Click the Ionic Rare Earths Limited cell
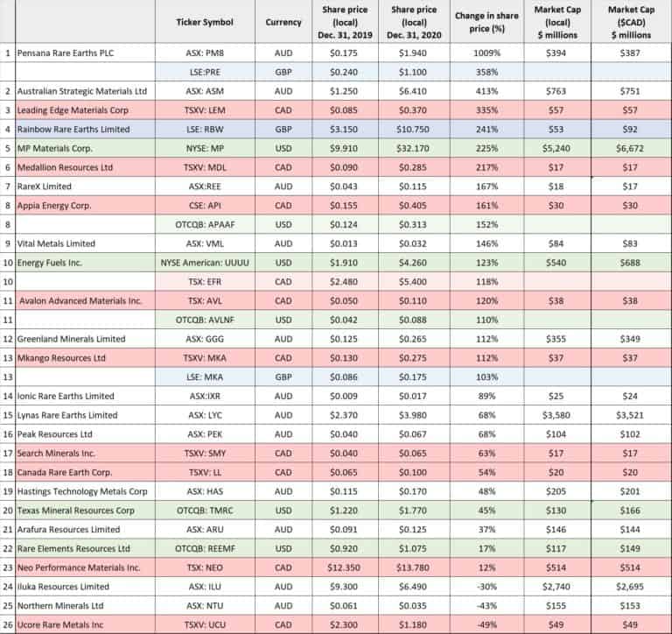 [x=85, y=396]
